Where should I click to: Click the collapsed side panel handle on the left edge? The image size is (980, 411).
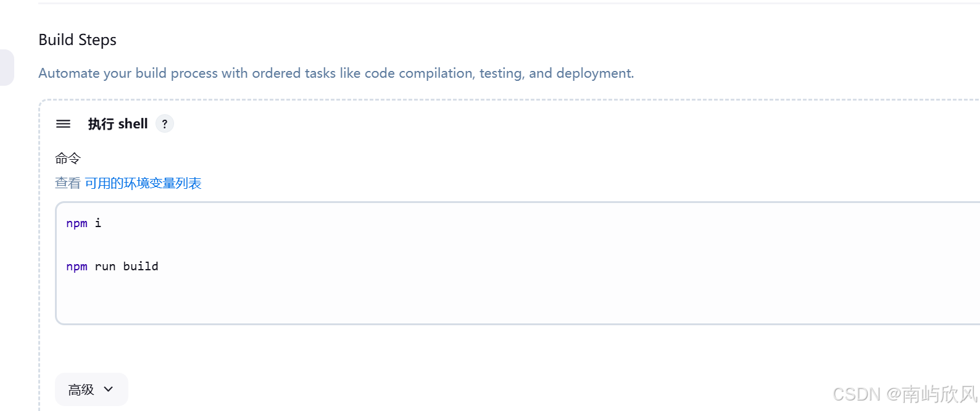coord(6,67)
